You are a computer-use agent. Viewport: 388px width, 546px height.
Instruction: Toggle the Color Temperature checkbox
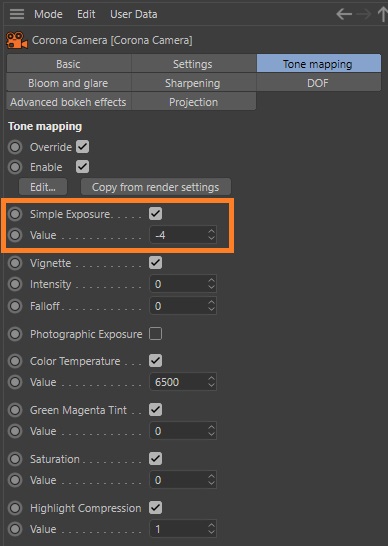tap(155, 360)
